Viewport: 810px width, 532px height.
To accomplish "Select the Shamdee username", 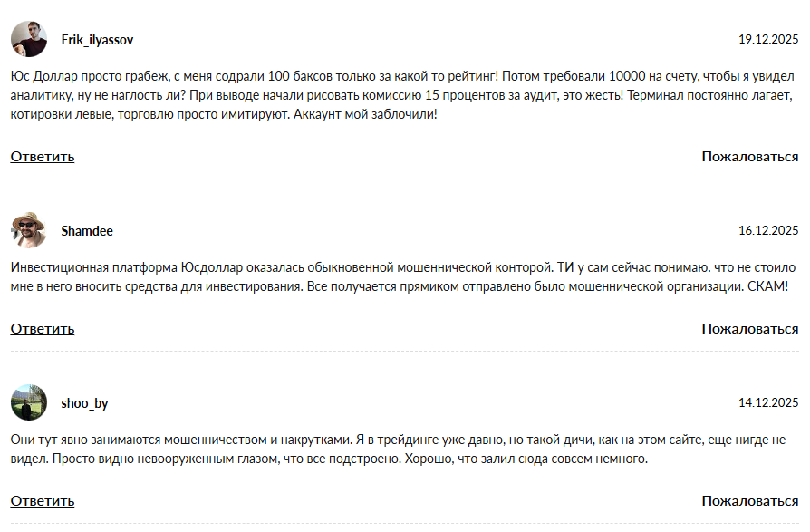I will click(x=87, y=230).
